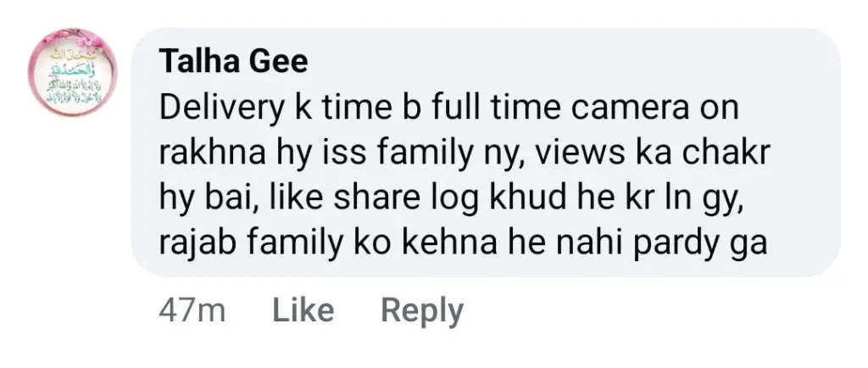Reply to Talha Gee's comment
Screen dimensions: 868x368
click(422, 311)
